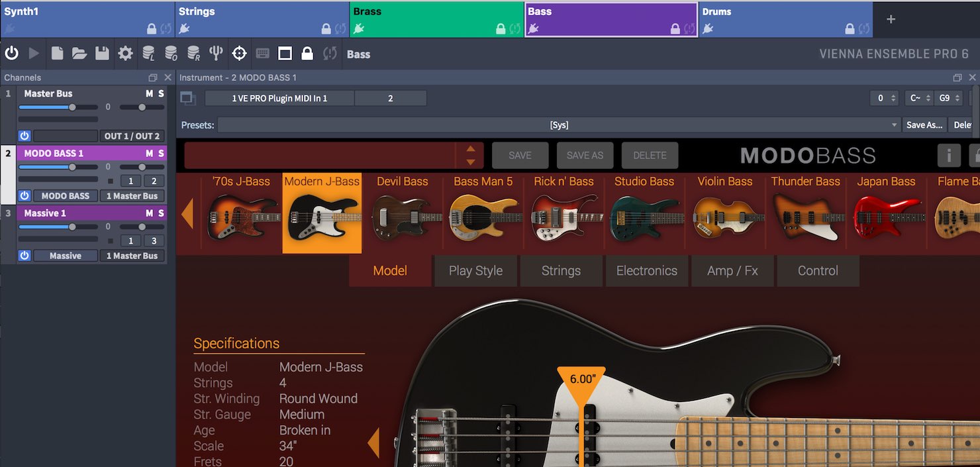The width and height of the screenshot is (980, 467).
Task: Toggle the lock icon on the Drums tab
Action: click(850, 29)
